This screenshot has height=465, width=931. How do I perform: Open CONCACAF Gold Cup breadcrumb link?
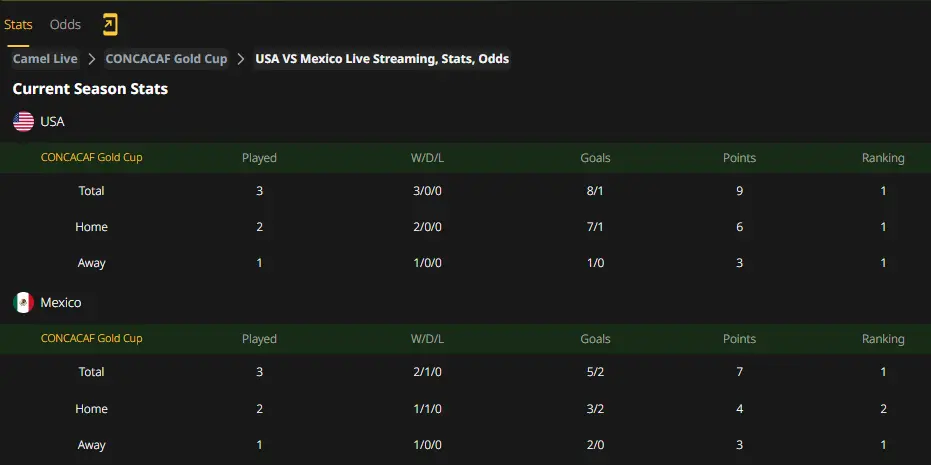(166, 59)
